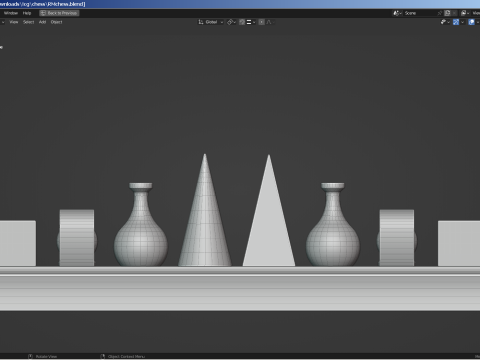Pin the scene to workspace

click(x=440, y=13)
